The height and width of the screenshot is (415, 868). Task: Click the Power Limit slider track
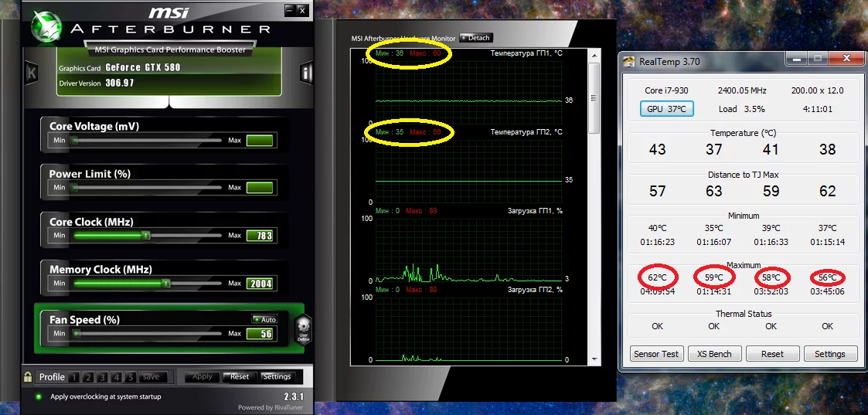tap(146, 188)
